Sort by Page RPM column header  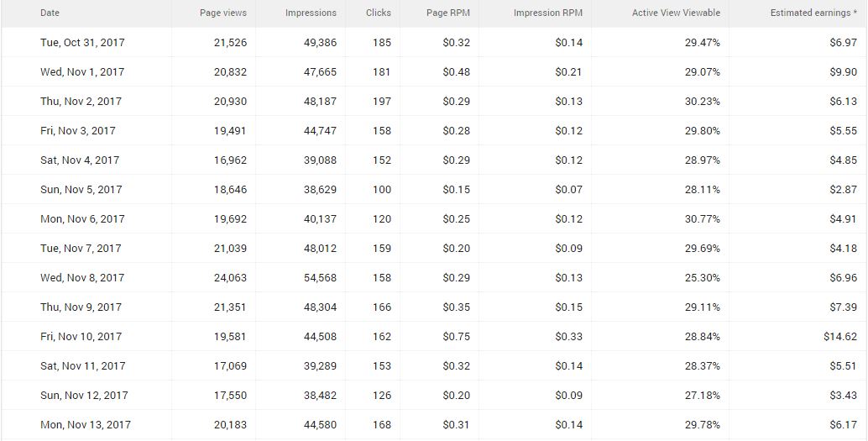point(447,13)
